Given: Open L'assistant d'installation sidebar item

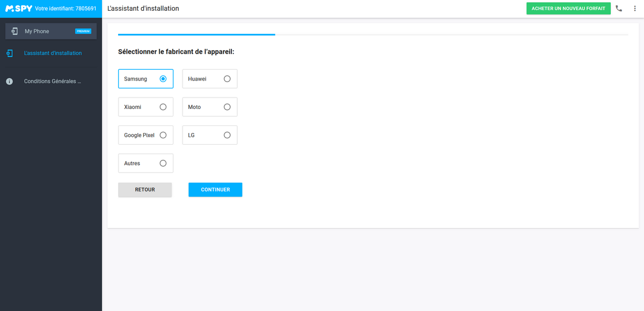Looking at the screenshot, I should (51, 53).
